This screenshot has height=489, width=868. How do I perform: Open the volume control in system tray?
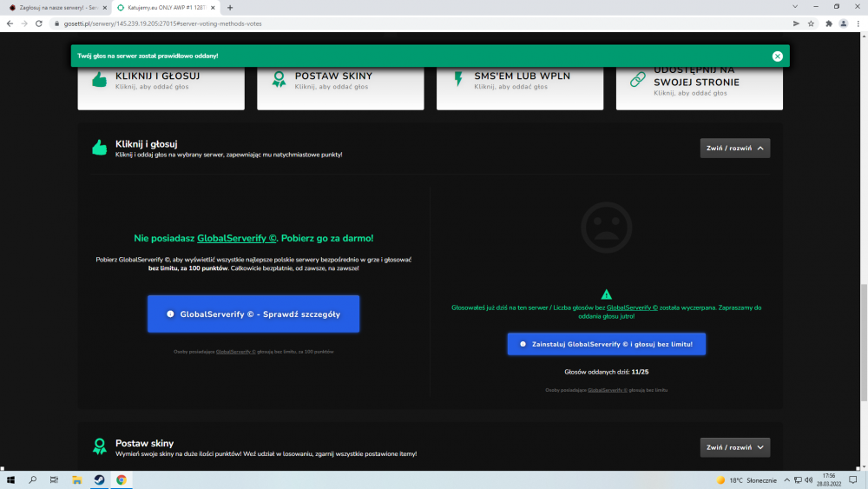point(809,480)
